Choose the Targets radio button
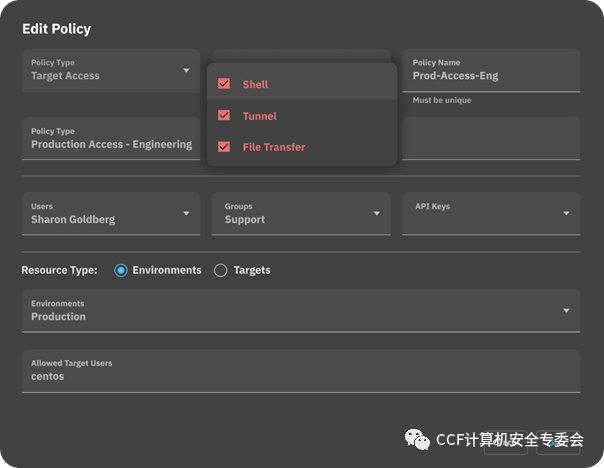 221,270
